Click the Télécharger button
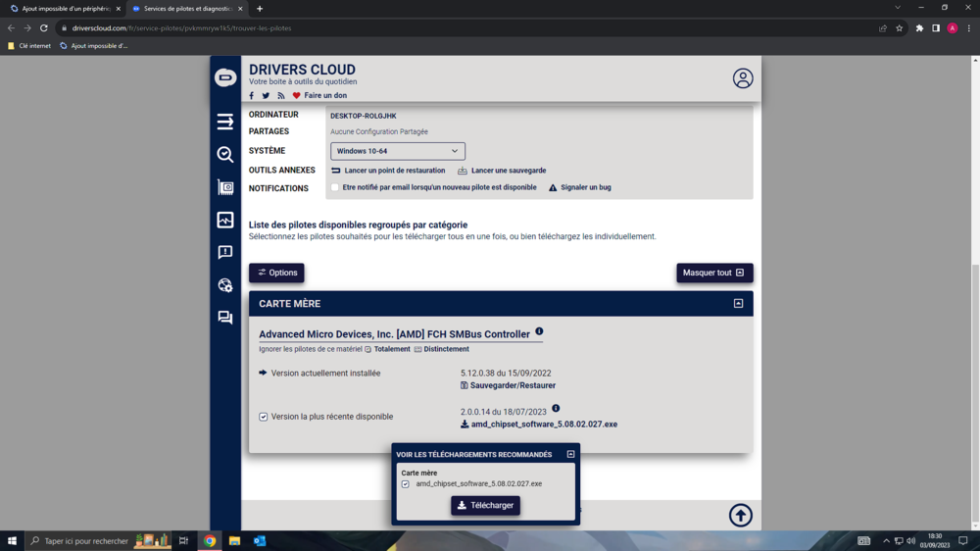This screenshot has width=980, height=551. click(486, 505)
